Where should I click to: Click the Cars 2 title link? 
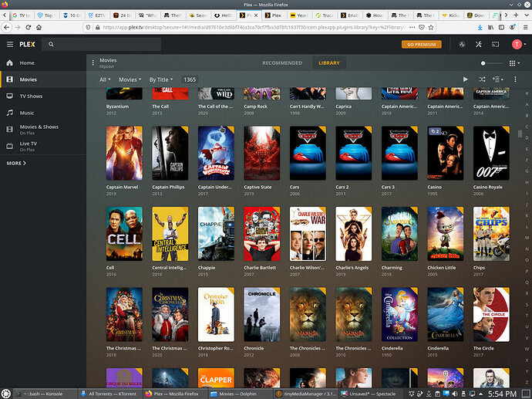342,187
